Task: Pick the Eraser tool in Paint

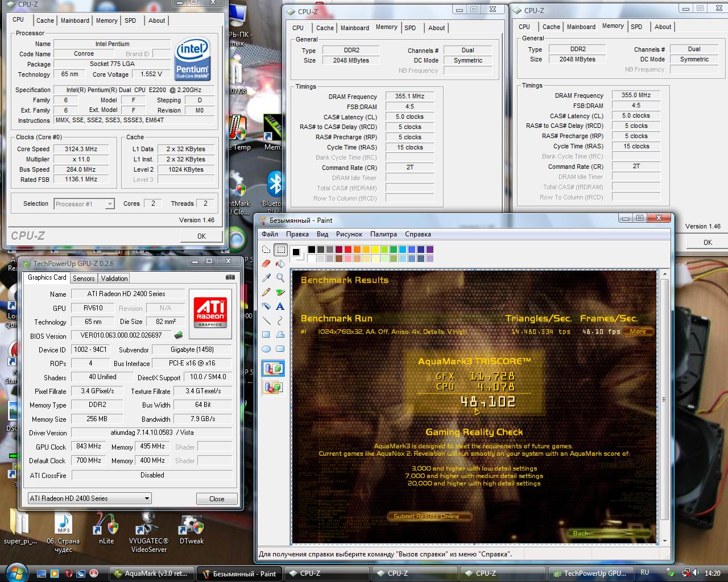Action: [266, 264]
